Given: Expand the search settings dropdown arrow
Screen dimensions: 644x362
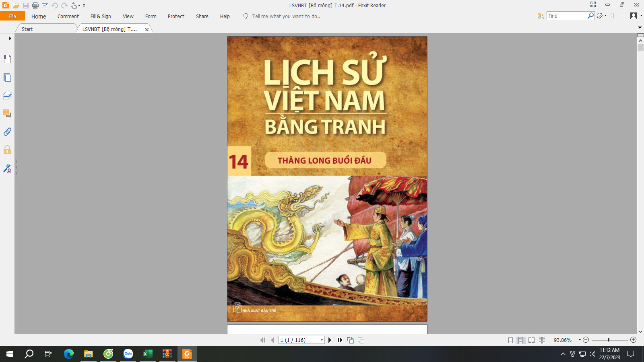Looking at the screenshot, I should pyautogui.click(x=605, y=16).
